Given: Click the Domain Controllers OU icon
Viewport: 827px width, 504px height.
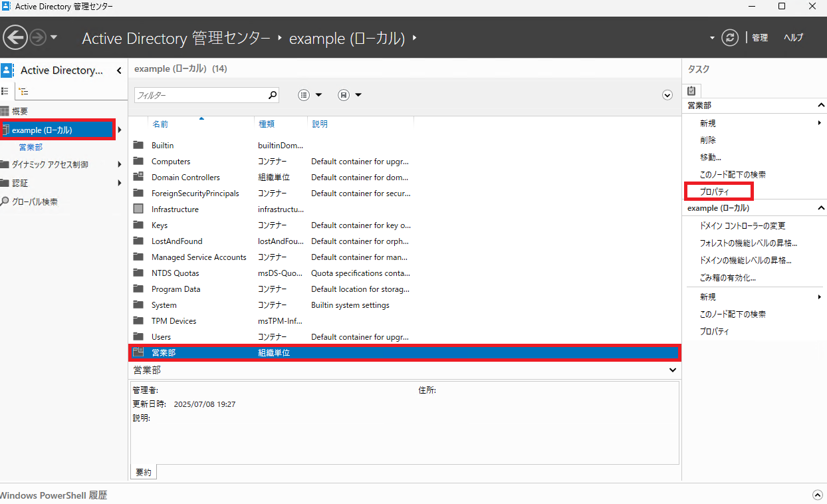Looking at the screenshot, I should [138, 177].
